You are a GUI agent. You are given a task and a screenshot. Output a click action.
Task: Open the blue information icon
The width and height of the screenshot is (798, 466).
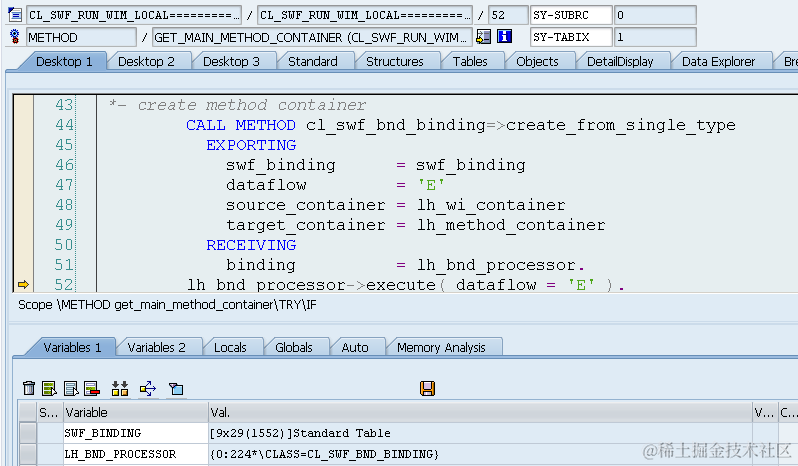tap(504, 36)
